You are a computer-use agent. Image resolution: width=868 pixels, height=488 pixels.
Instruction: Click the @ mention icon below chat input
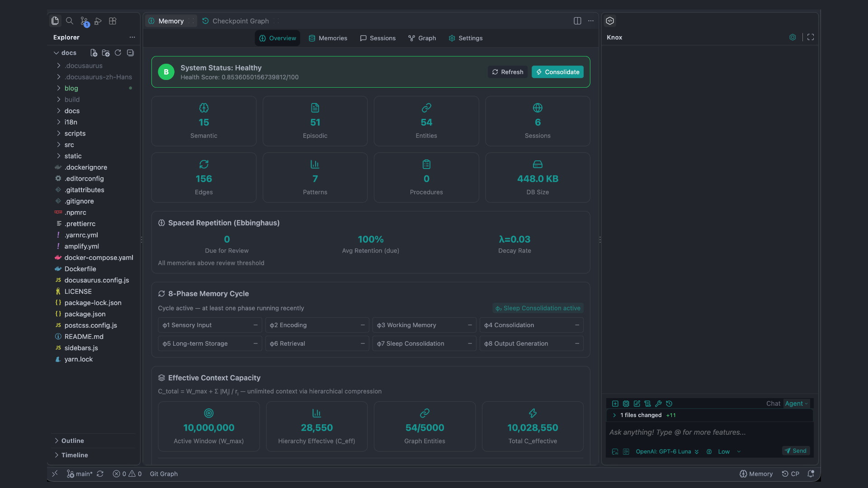coord(626,451)
